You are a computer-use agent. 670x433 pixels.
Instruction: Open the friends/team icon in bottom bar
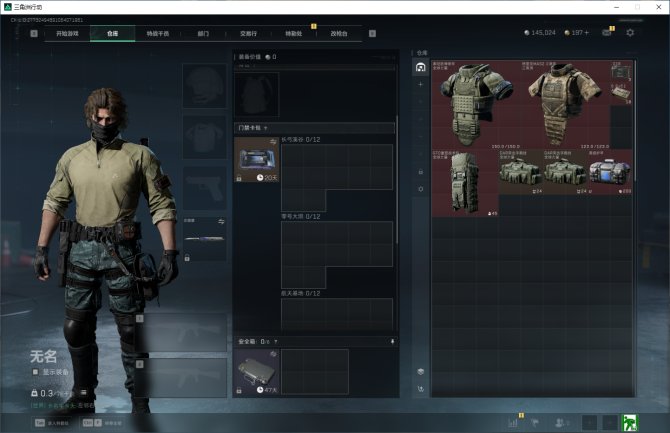(x=561, y=423)
